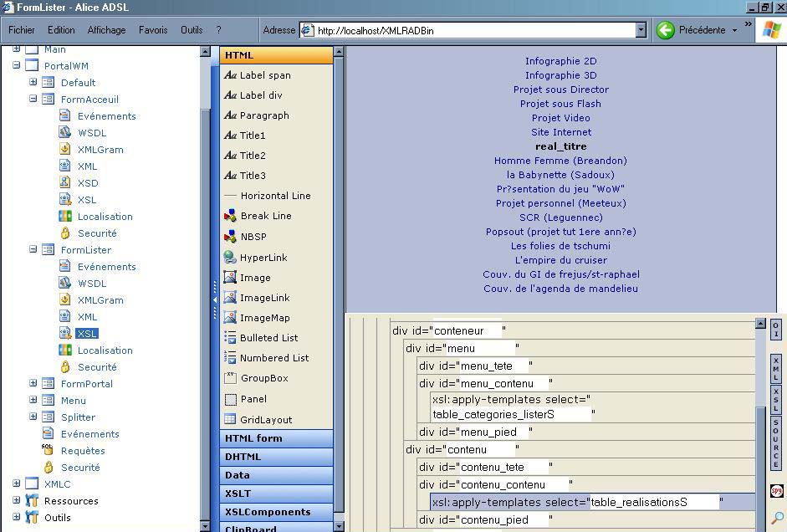Click the Précédente back button

click(x=692, y=30)
